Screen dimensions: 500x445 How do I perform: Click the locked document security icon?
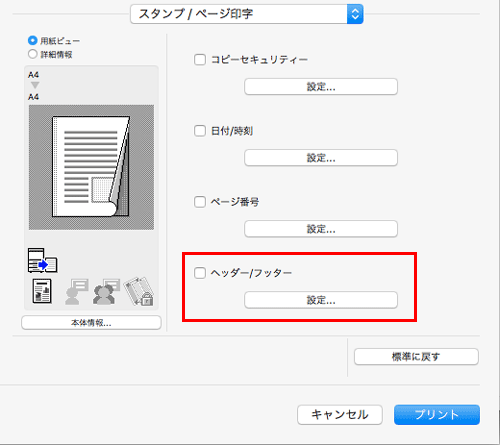[139, 291]
